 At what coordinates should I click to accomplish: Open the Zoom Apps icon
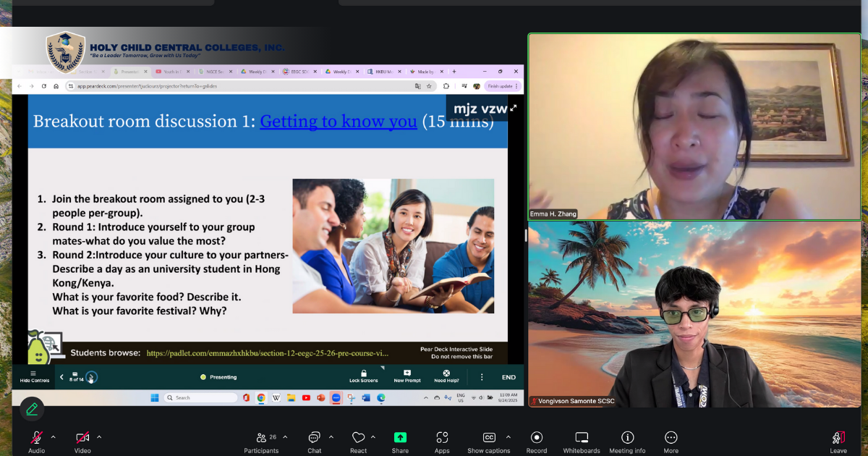pos(442,438)
